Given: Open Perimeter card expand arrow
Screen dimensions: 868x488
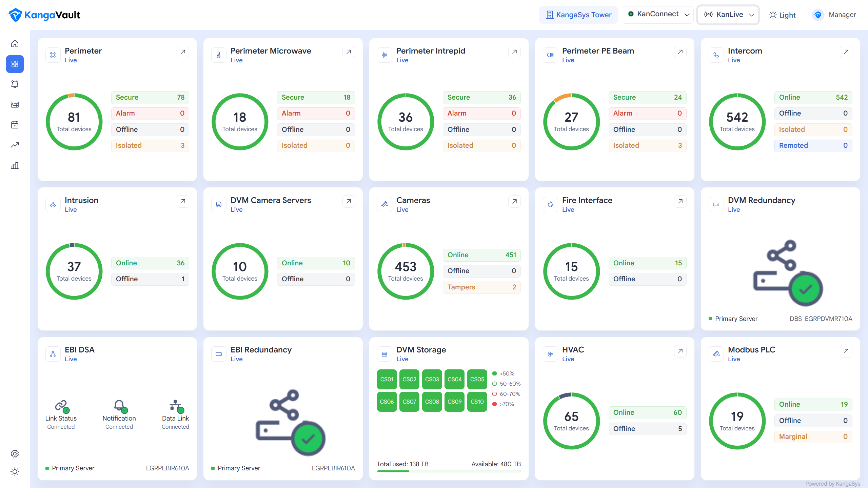Looking at the screenshot, I should click(x=183, y=52).
